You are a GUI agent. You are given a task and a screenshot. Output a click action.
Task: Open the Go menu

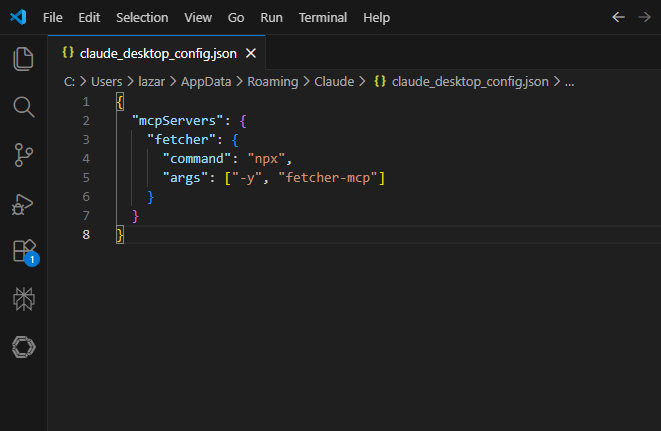coord(236,18)
